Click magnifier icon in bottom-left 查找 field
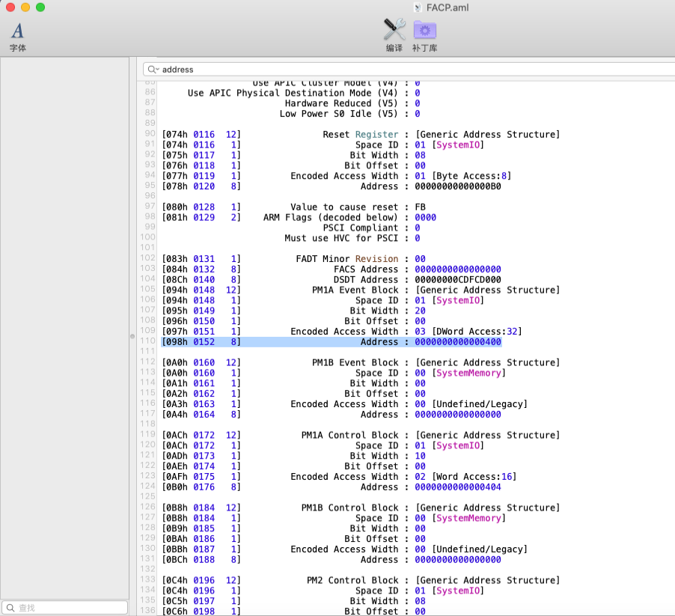 pos(10,608)
